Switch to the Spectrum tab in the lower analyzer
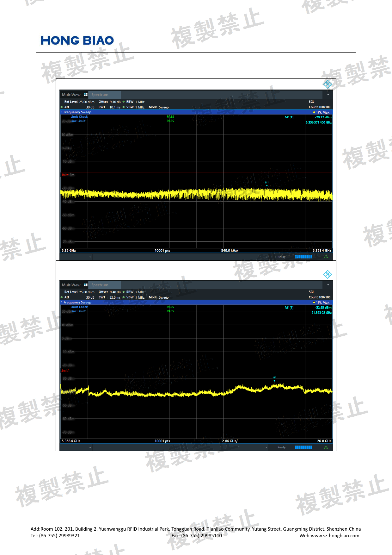Screen dimensions: 392x555 tap(105, 285)
